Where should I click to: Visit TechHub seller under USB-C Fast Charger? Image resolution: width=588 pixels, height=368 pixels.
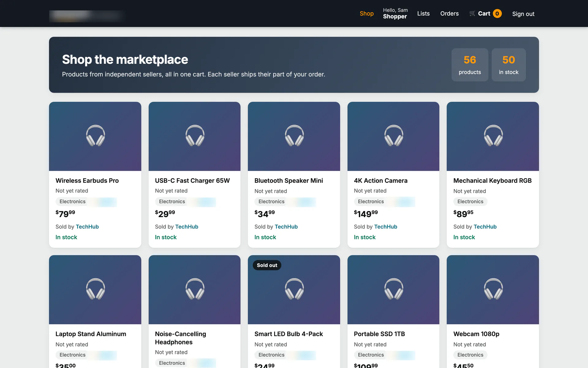pyautogui.click(x=187, y=227)
